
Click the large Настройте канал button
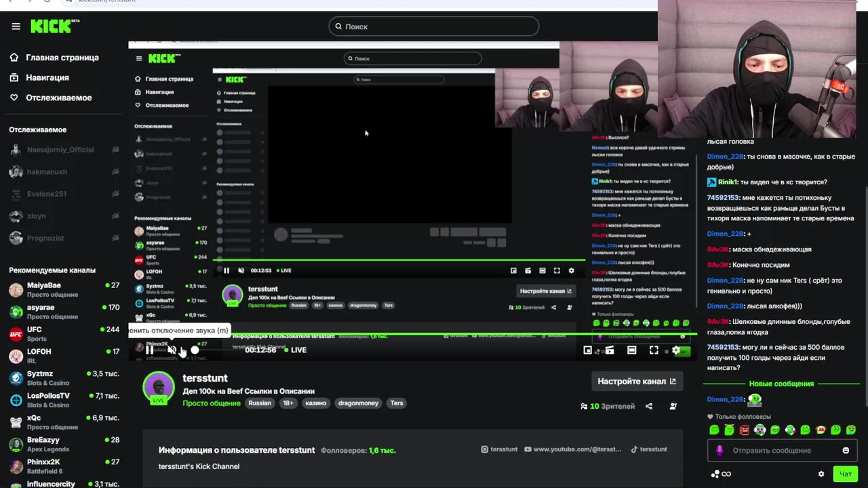(x=637, y=381)
